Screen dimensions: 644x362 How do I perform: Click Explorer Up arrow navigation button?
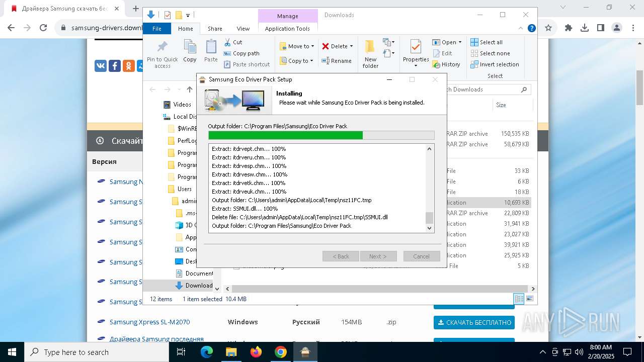[190, 89]
